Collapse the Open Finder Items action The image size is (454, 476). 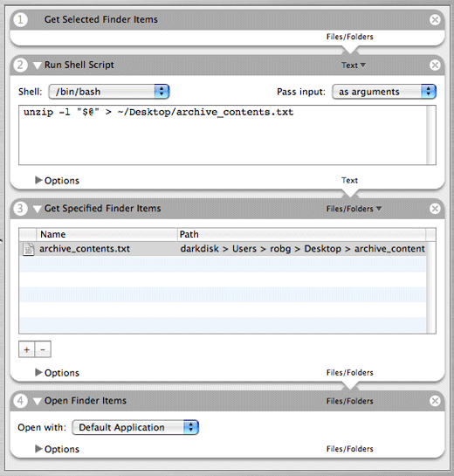(x=38, y=401)
